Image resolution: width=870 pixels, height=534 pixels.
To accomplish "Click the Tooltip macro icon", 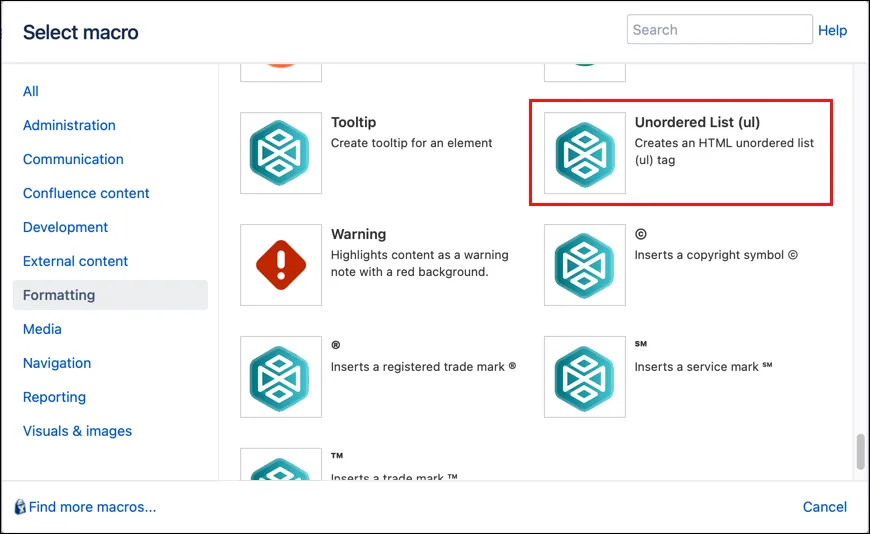I will tap(281, 153).
